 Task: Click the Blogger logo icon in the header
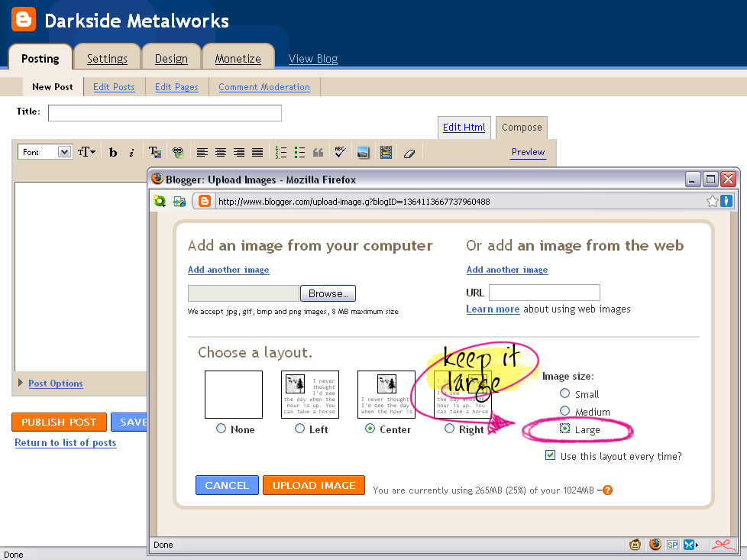(24, 20)
